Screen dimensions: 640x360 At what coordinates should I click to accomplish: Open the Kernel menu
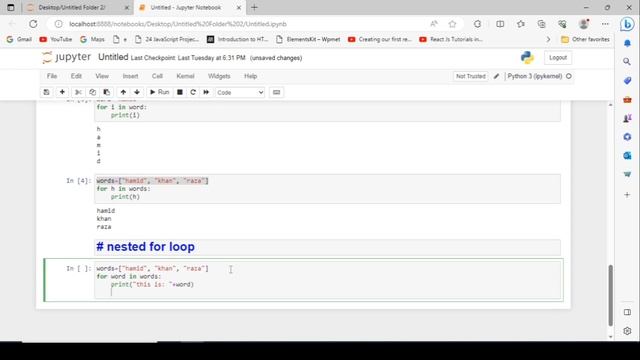(x=185, y=76)
